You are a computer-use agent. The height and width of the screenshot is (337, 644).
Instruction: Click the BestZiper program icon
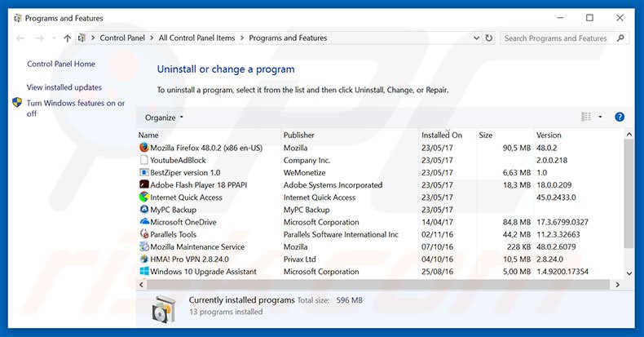143,172
